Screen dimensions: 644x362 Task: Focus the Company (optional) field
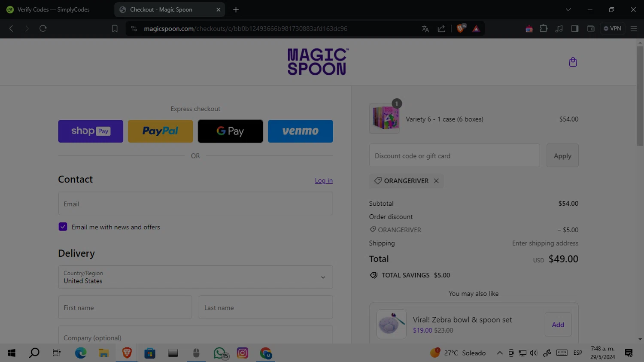point(195,335)
